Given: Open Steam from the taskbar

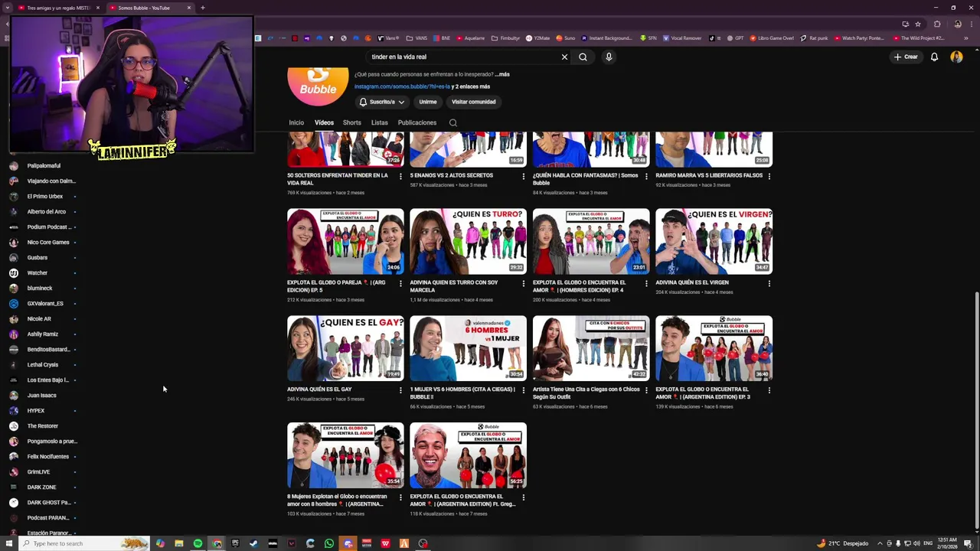Looking at the screenshot, I should [253, 543].
